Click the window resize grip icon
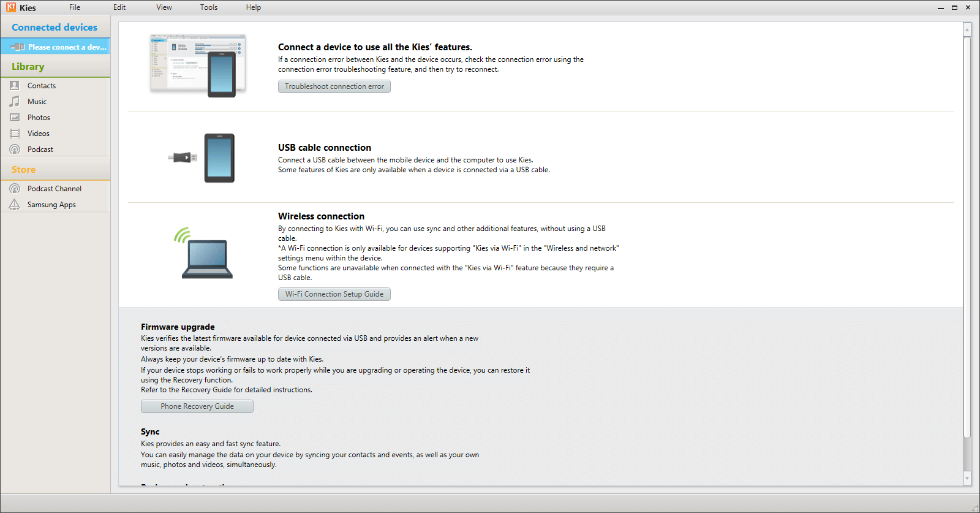980x513 pixels. pos(975,508)
